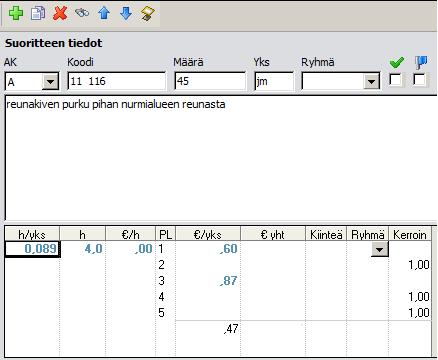438x360 pixels.
Task: Click the Kerroin column header
Action: [410, 234]
